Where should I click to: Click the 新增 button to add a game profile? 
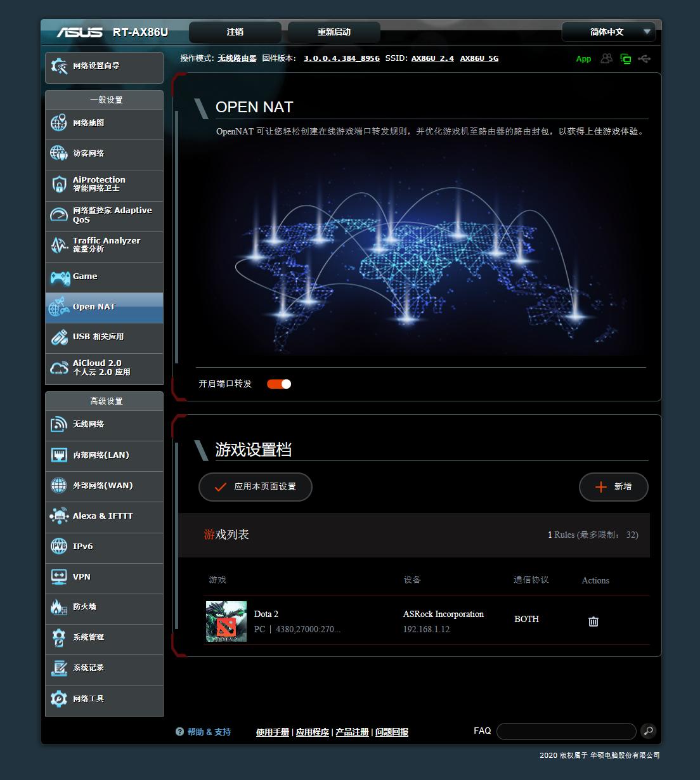coord(612,487)
